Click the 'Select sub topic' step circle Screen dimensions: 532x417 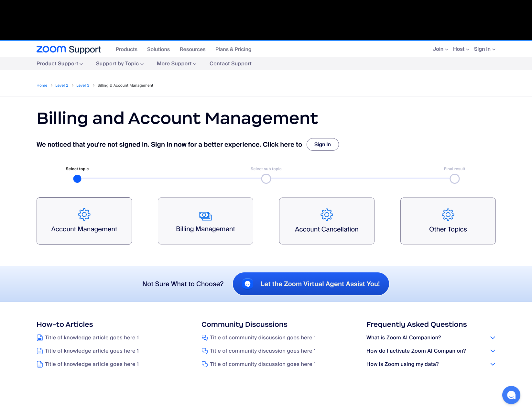point(266,179)
